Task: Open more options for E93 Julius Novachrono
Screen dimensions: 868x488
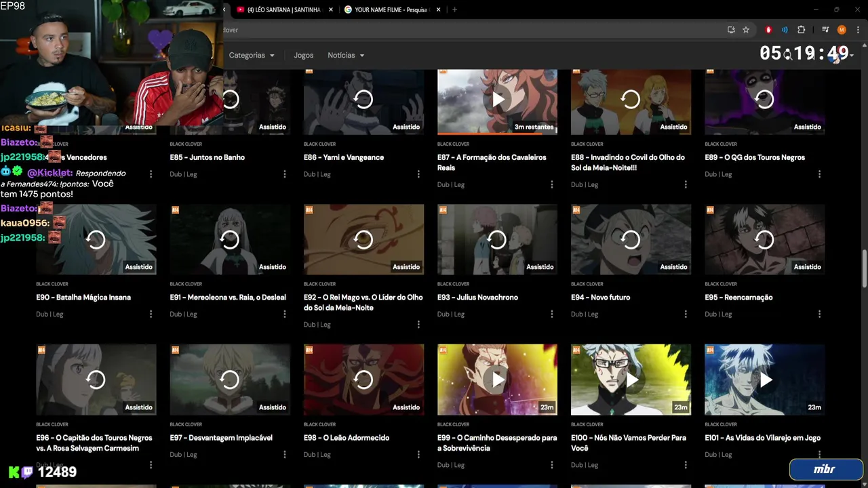Action: (x=552, y=314)
